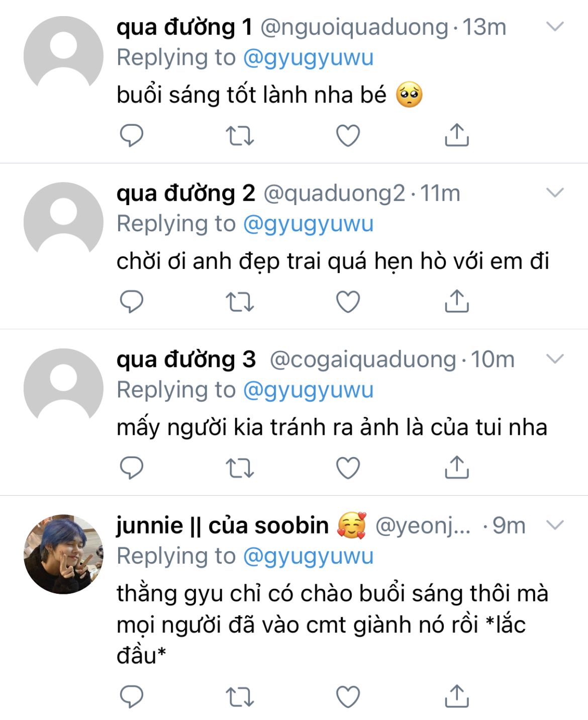Screen dimensions: 588x720
Task: Retweet the qua đường 3 tweet
Action: (240, 468)
